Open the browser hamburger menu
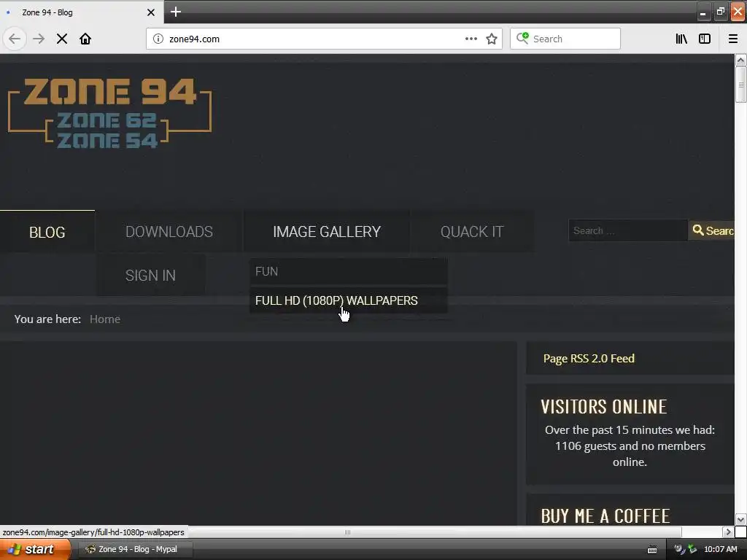The width and height of the screenshot is (747, 560). pos(732,39)
